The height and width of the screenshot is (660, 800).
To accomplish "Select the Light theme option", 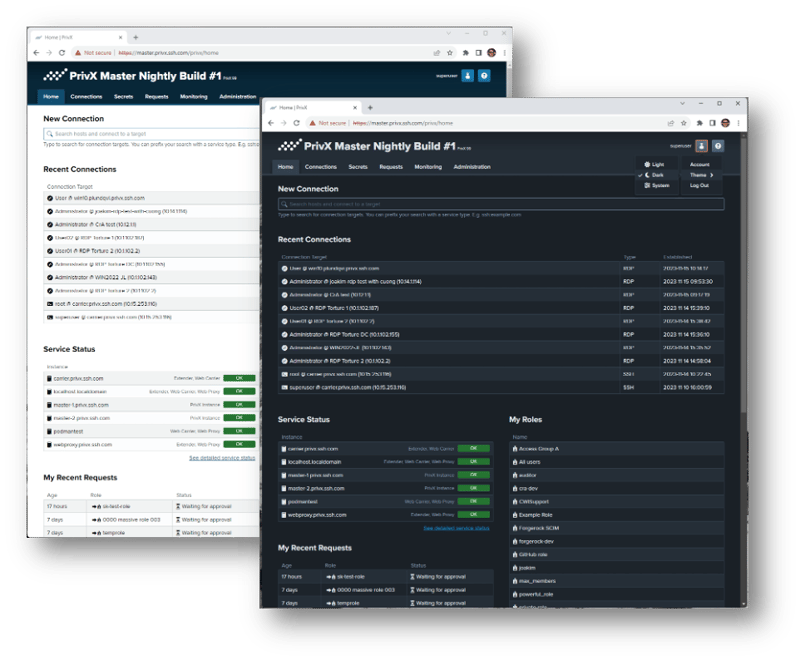I will click(x=654, y=164).
